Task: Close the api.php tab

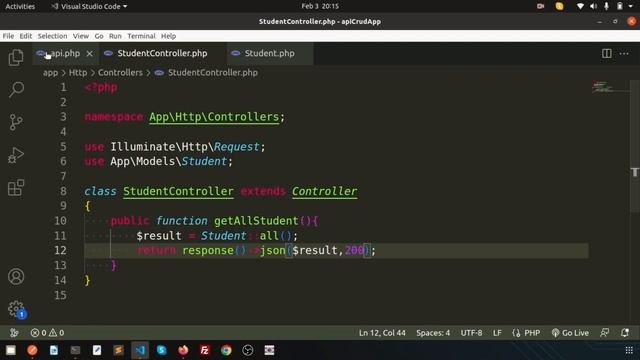Action: point(89,53)
